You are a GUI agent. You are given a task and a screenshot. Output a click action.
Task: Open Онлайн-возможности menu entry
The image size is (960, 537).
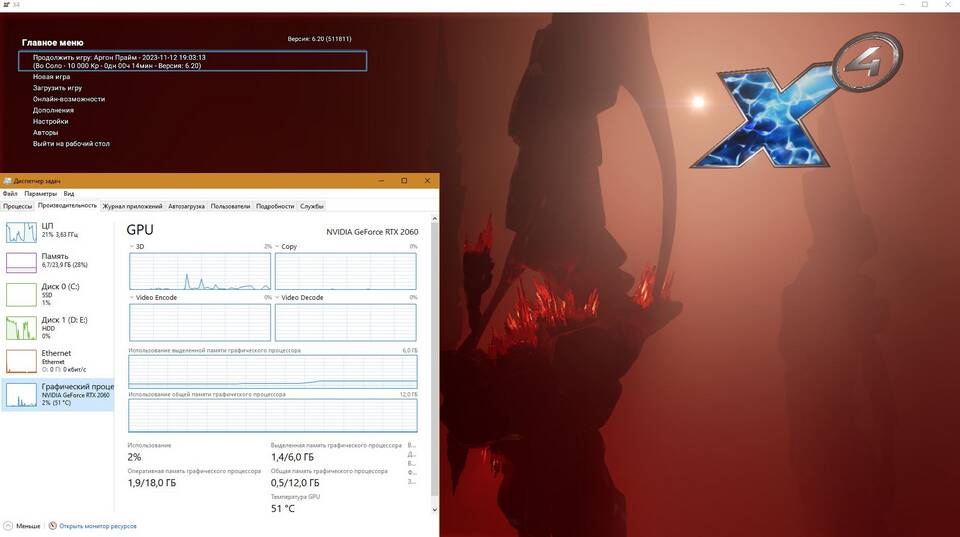pyautogui.click(x=69, y=99)
